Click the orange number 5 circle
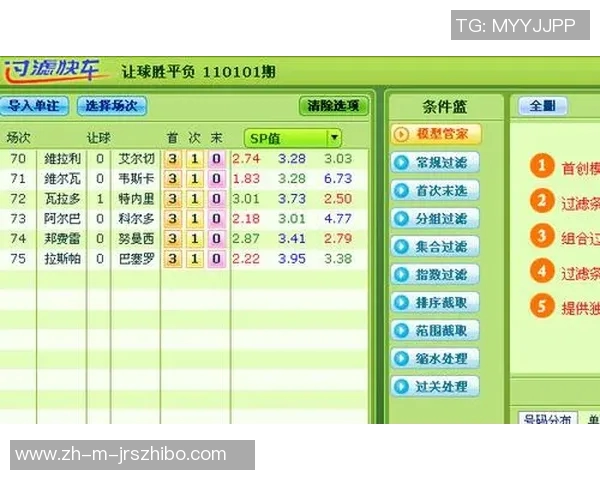 pos(542,306)
